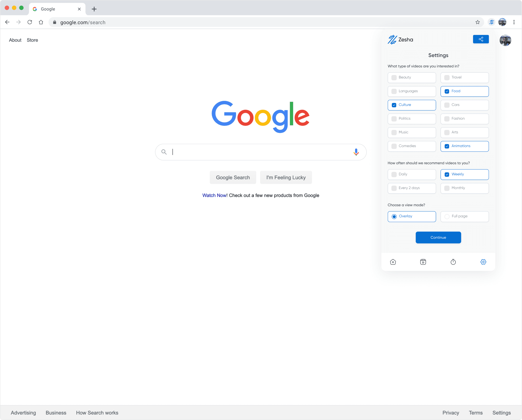Screen dimensions: 522x420
Task: Select Monthly recommendation frequency
Action: [x=464, y=188]
